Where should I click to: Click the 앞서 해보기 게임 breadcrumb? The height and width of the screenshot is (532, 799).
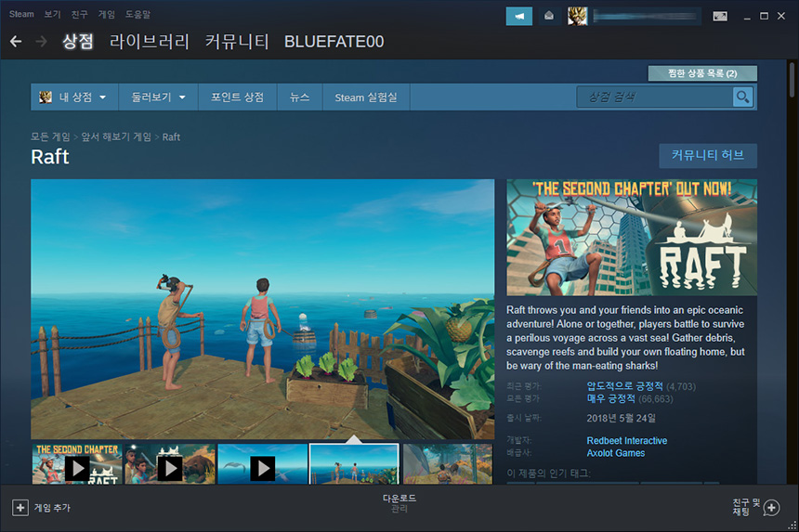(x=116, y=136)
